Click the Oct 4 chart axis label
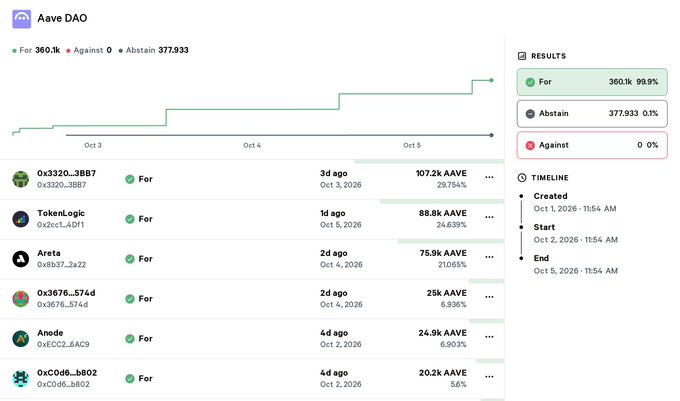The image size is (680, 401). click(x=252, y=145)
